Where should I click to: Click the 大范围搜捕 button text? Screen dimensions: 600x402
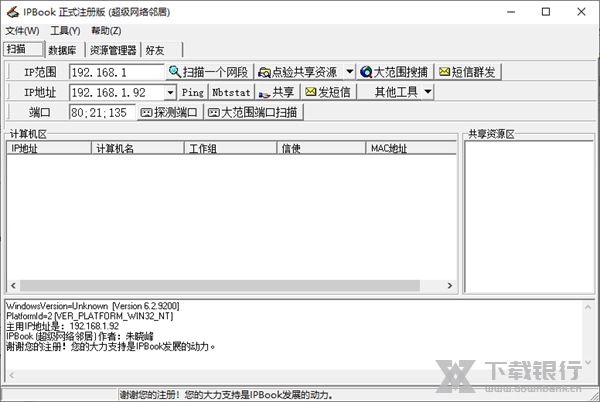click(x=401, y=72)
